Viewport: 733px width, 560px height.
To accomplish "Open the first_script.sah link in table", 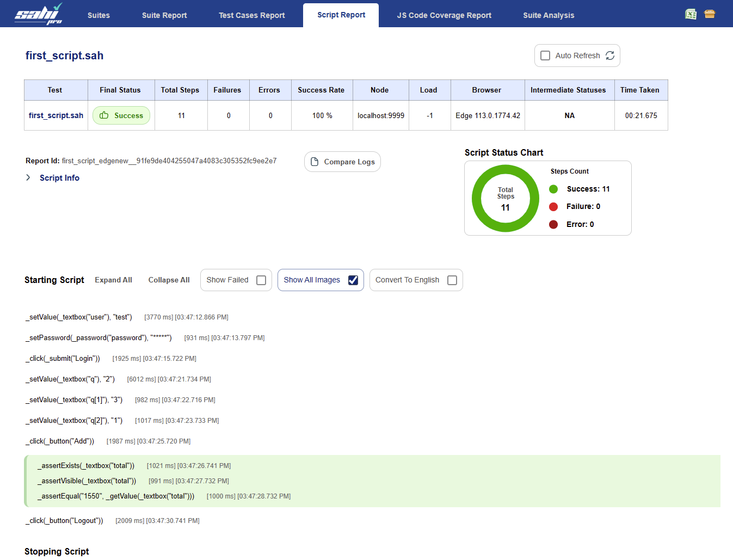I will tap(56, 115).
